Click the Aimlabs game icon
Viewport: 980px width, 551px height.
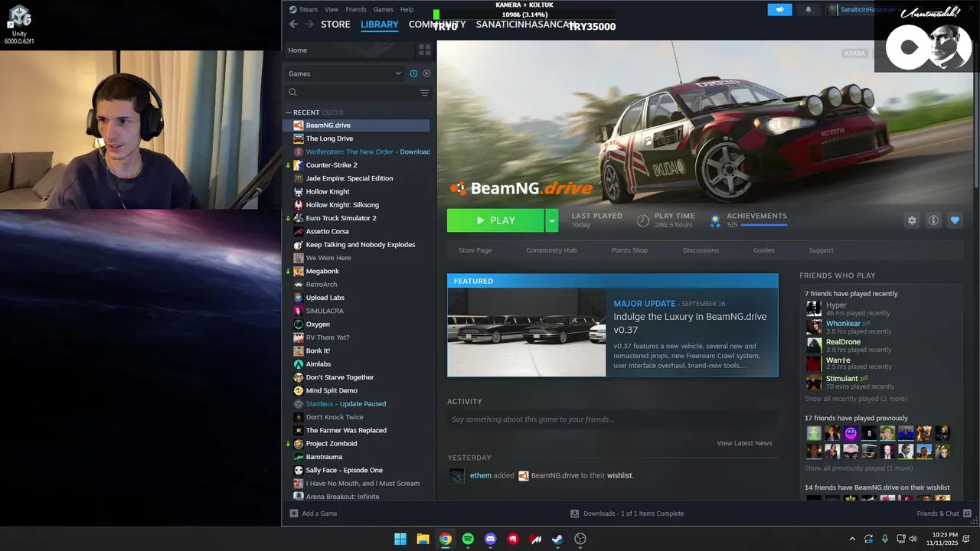(299, 364)
